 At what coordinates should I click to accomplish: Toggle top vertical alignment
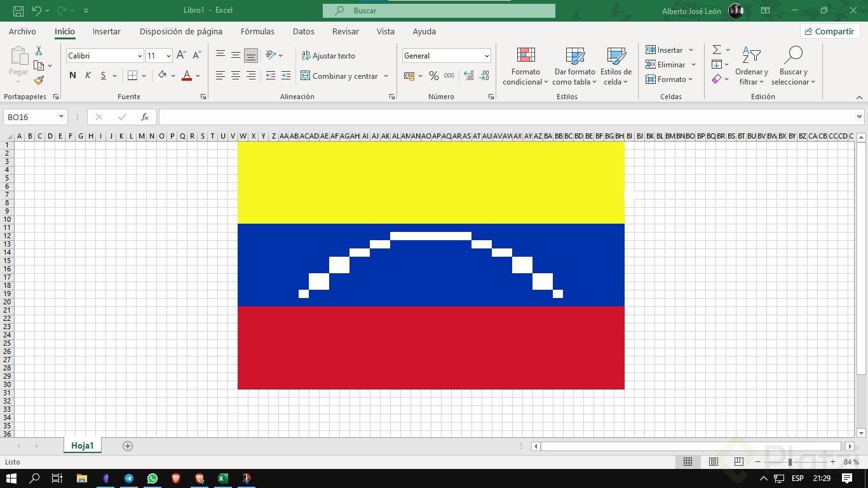coord(220,55)
